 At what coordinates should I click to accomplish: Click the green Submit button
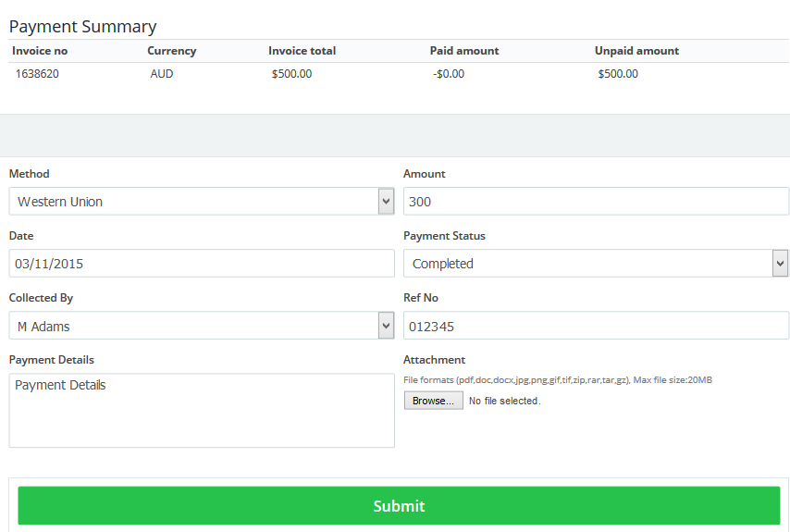point(399,506)
